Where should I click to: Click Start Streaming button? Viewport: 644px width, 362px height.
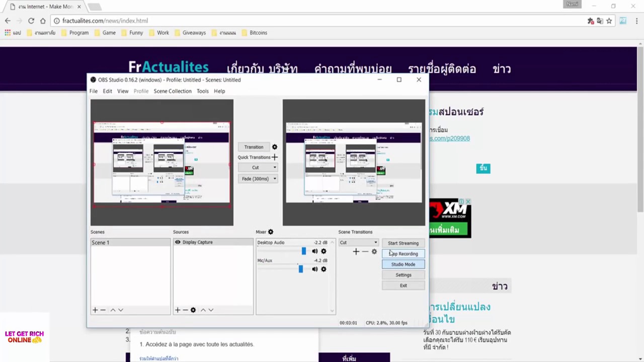click(x=403, y=243)
